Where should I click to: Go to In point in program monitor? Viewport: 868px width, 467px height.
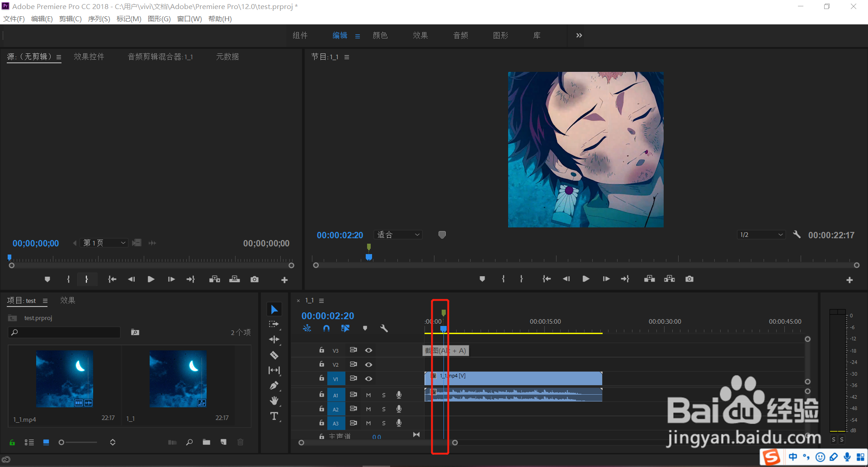point(547,279)
